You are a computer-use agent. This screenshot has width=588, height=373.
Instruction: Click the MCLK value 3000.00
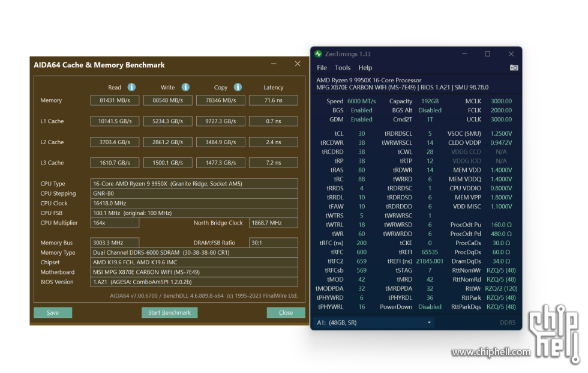pos(502,101)
